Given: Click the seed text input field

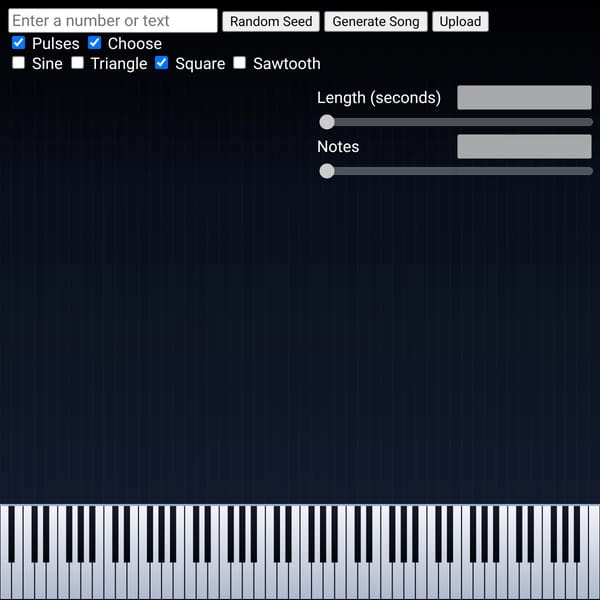Looking at the screenshot, I should [x=112, y=21].
